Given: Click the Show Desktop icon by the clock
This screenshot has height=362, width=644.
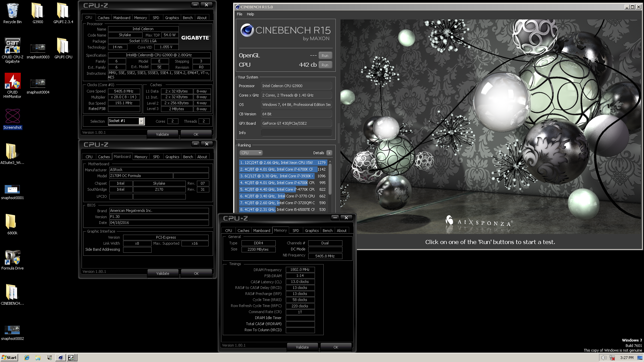Looking at the screenshot, I should [640, 358].
